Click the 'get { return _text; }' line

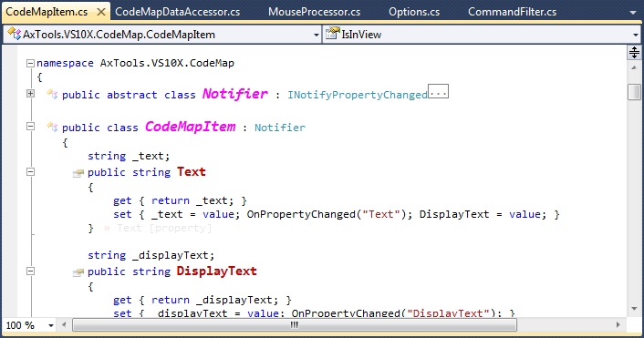tap(180, 201)
